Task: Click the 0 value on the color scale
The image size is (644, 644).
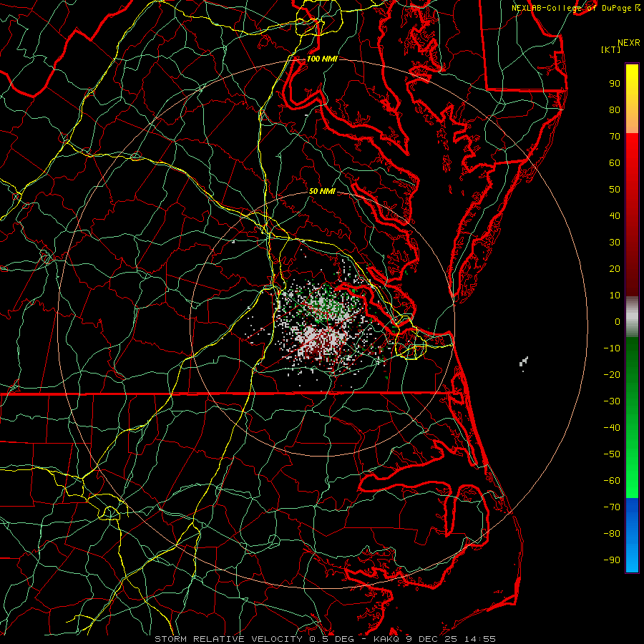Action: point(618,322)
